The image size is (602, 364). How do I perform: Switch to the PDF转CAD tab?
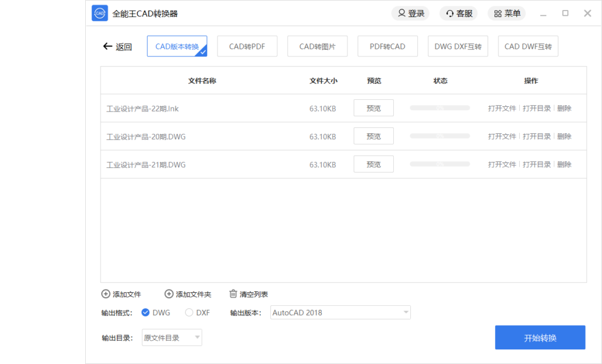[x=387, y=46]
